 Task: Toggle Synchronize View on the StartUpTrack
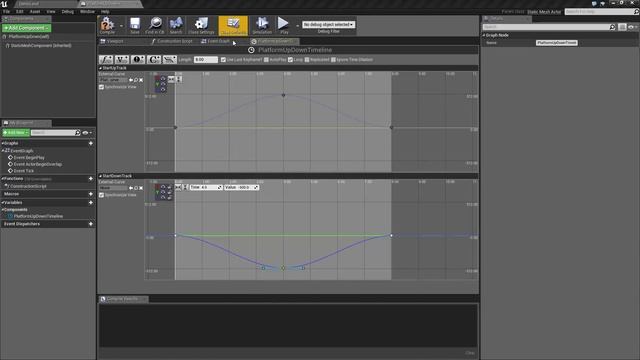[x=101, y=87]
